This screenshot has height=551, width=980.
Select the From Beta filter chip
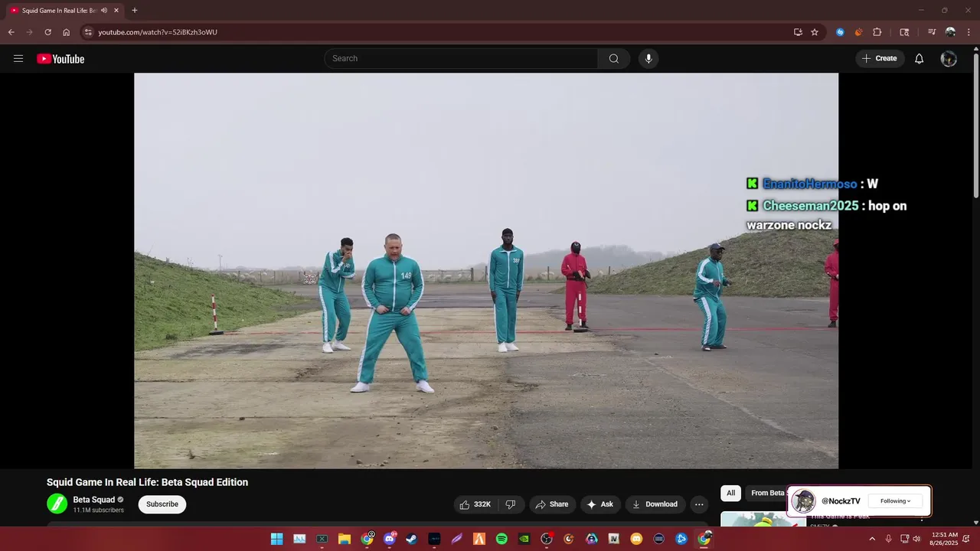click(x=767, y=494)
